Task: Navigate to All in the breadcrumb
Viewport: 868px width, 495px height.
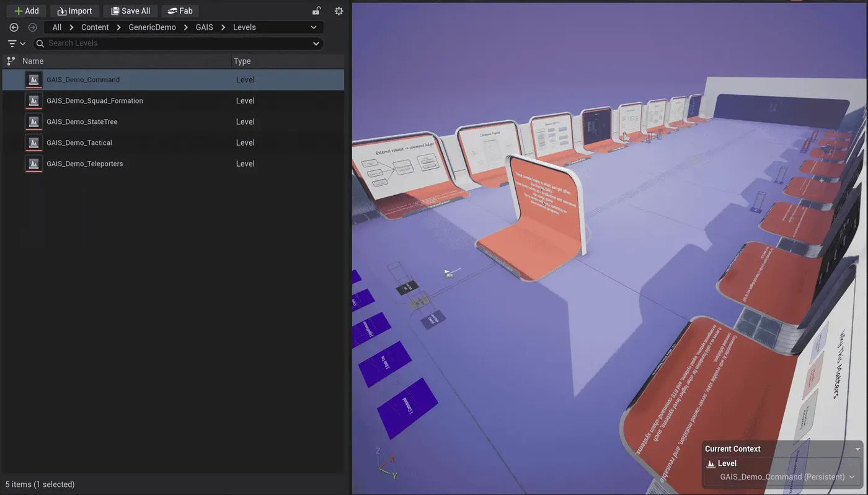Action: (57, 27)
